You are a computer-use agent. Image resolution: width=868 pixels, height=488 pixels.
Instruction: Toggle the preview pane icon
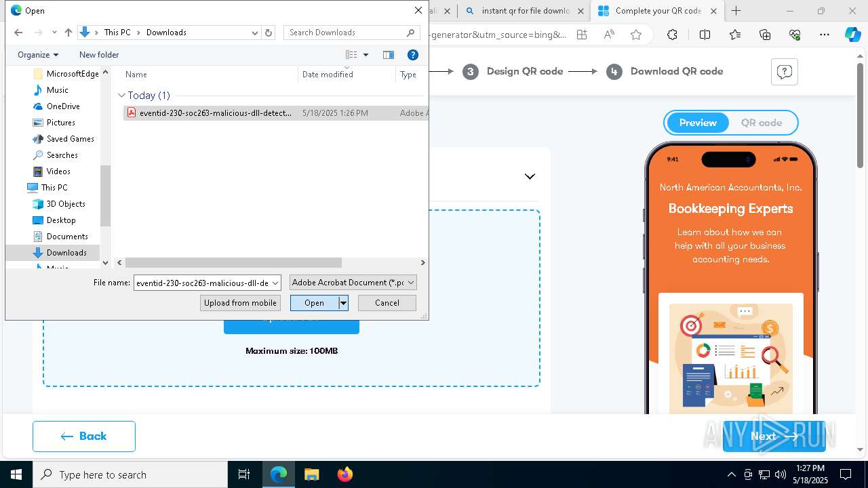389,55
